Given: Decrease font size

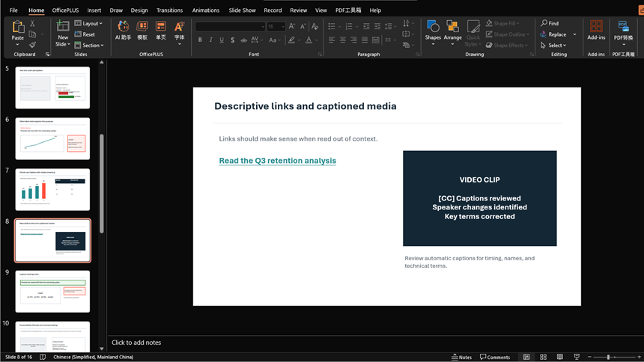Looking at the screenshot, I should pyautogui.click(x=303, y=26).
